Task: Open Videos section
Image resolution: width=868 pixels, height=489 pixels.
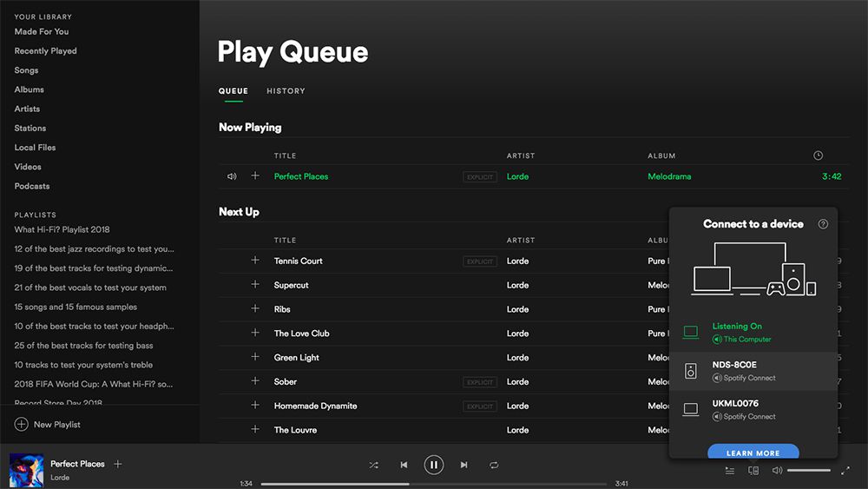Action: point(28,167)
